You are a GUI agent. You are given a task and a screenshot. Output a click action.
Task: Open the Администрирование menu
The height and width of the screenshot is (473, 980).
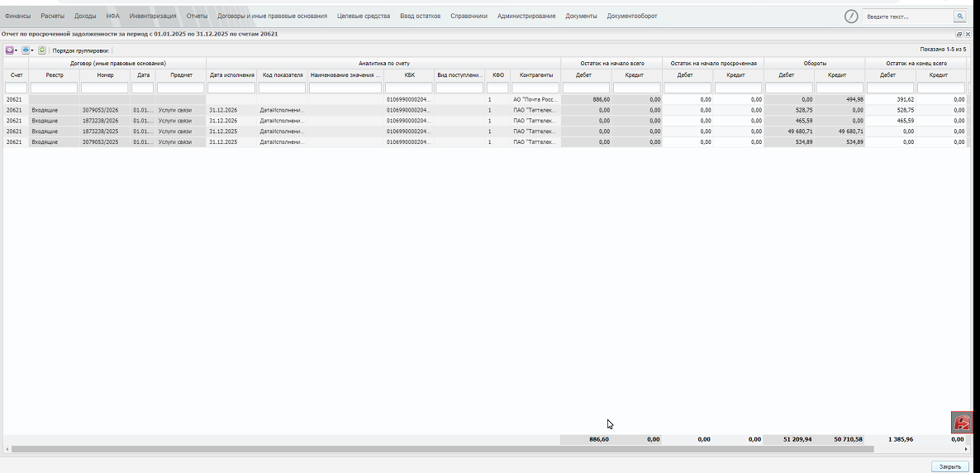[x=526, y=17]
